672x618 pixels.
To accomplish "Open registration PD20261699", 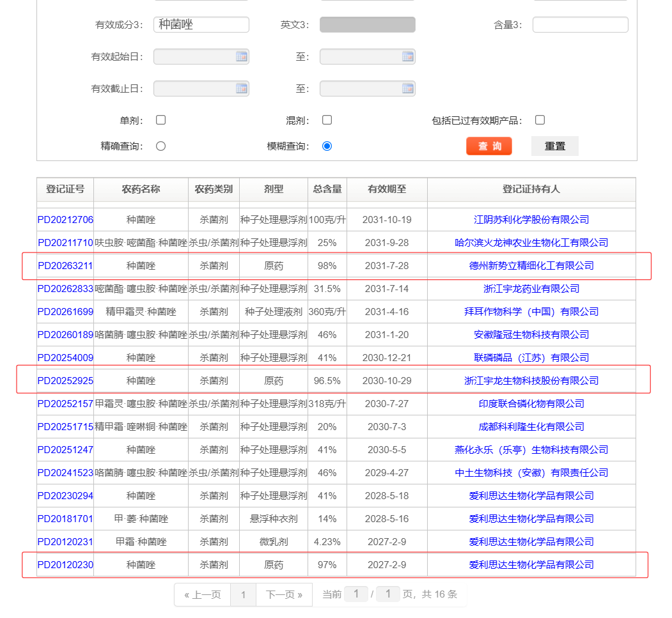I will (65, 312).
